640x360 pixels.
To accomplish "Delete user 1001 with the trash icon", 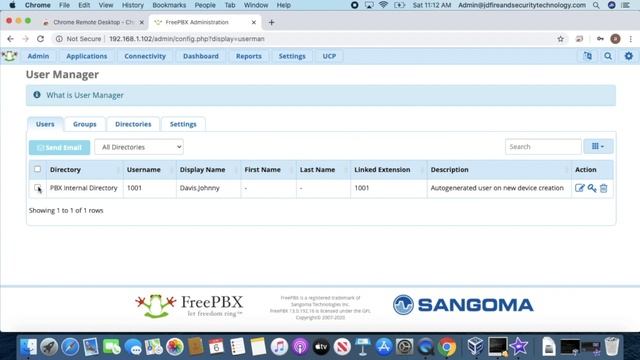I will (x=604, y=188).
